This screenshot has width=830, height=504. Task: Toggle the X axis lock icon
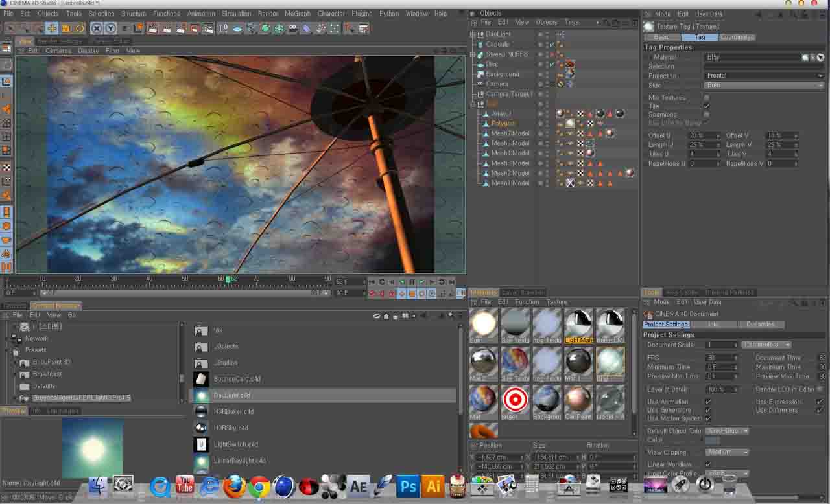click(x=96, y=29)
